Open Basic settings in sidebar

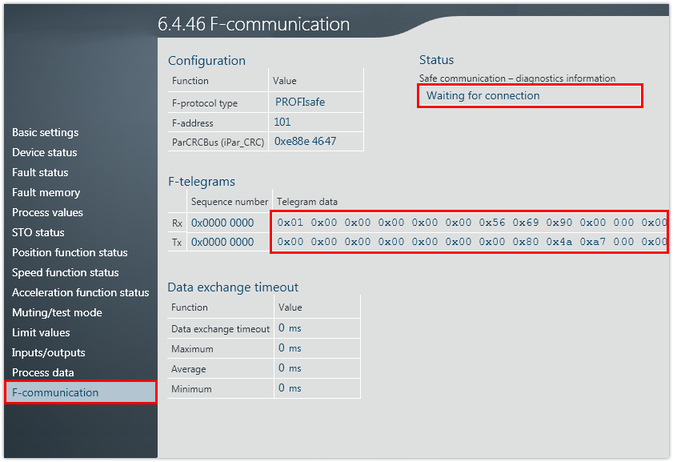[45, 132]
